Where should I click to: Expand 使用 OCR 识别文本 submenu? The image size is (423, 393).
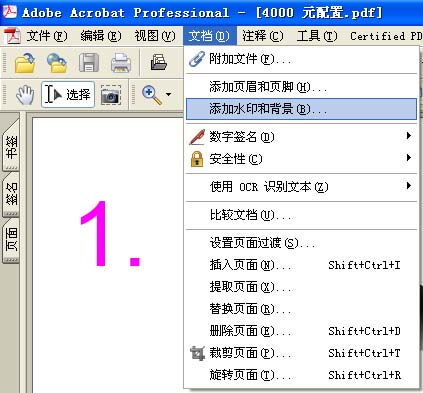click(301, 187)
